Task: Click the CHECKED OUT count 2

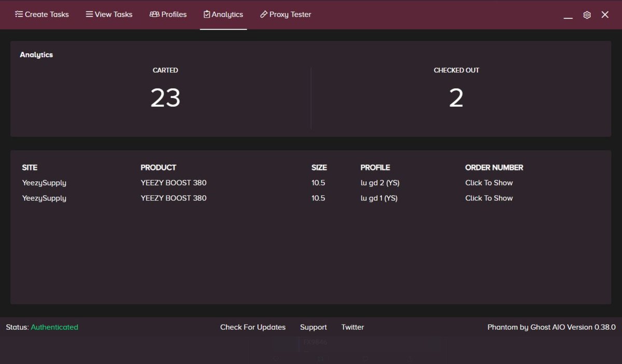Action: [456, 98]
